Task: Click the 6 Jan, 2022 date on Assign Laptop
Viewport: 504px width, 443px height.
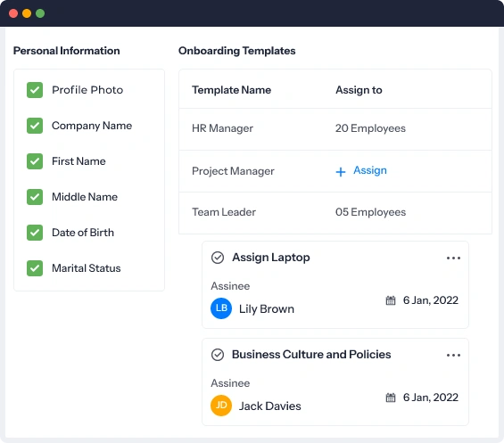Action: click(431, 300)
